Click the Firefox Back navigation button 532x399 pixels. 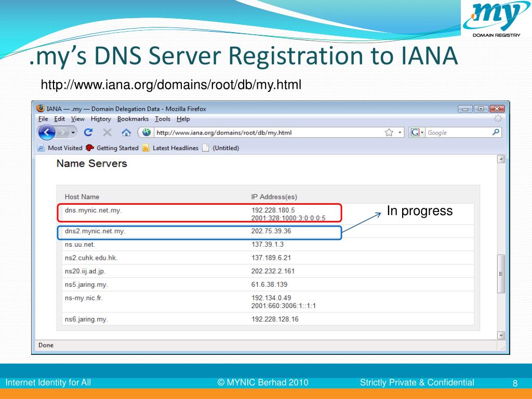pos(47,132)
